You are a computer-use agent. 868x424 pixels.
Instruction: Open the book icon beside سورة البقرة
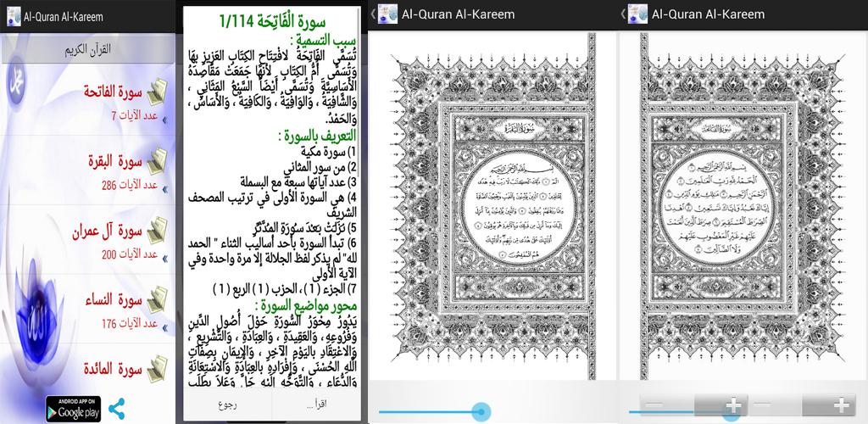[157, 161]
